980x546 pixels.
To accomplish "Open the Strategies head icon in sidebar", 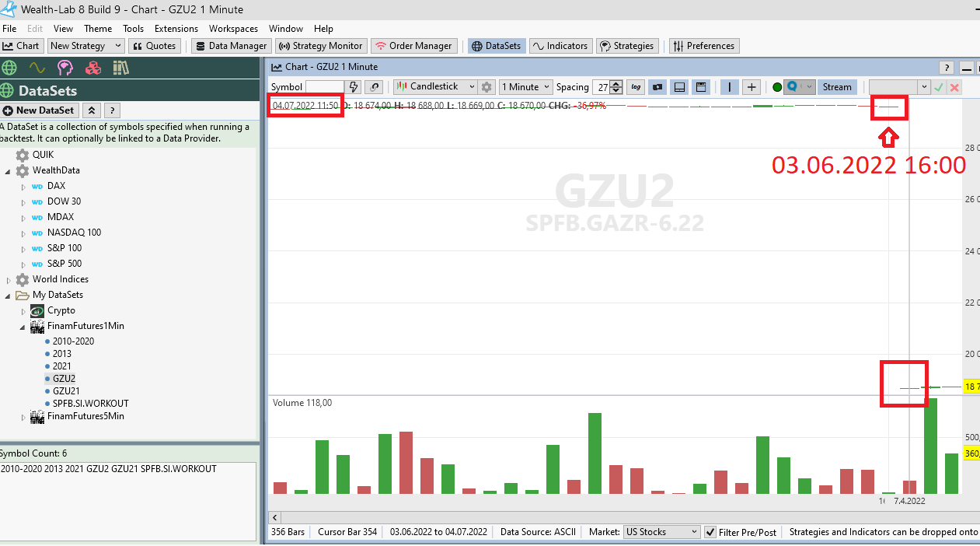I will (x=65, y=68).
